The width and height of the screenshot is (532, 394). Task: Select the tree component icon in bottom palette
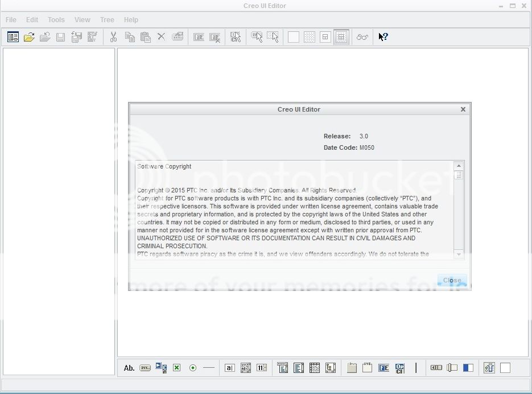(x=331, y=368)
